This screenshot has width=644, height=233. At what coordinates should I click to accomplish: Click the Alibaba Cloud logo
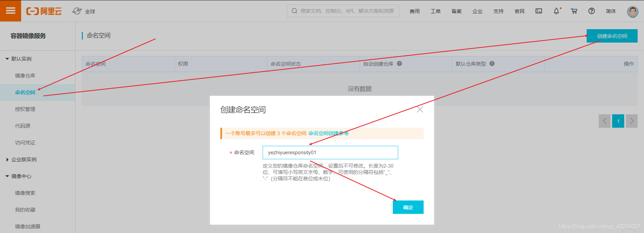pos(44,11)
